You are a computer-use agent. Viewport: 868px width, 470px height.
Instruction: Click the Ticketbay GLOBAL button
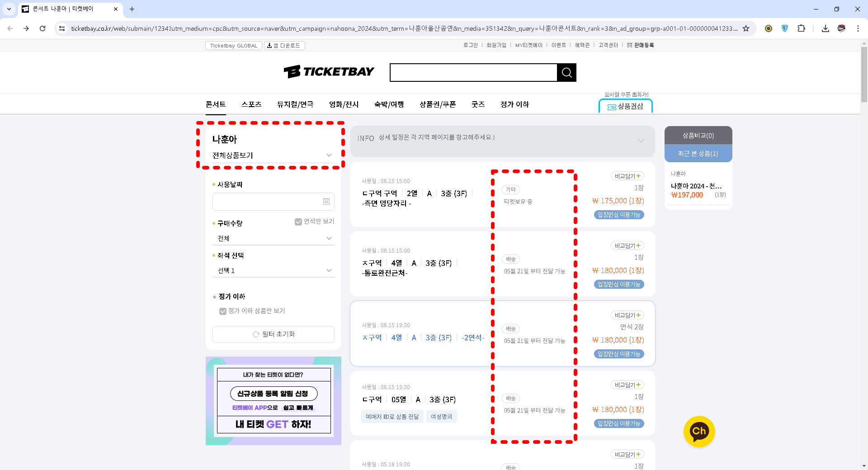pos(233,46)
